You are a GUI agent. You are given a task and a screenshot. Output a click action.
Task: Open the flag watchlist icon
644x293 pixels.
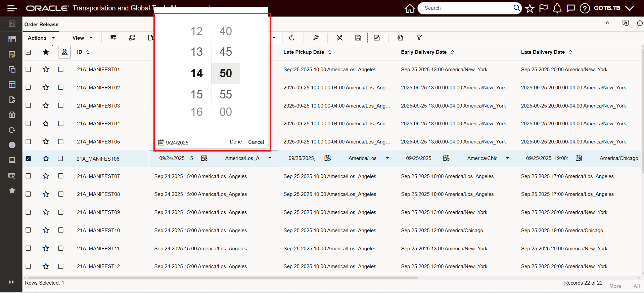coord(543,8)
